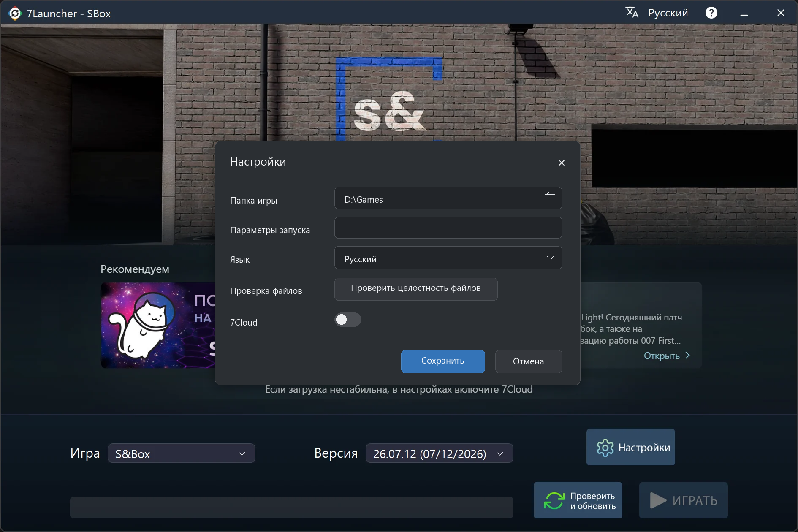The image size is (798, 532).
Task: Click Русский language selector in title bar
Action: [668, 13]
